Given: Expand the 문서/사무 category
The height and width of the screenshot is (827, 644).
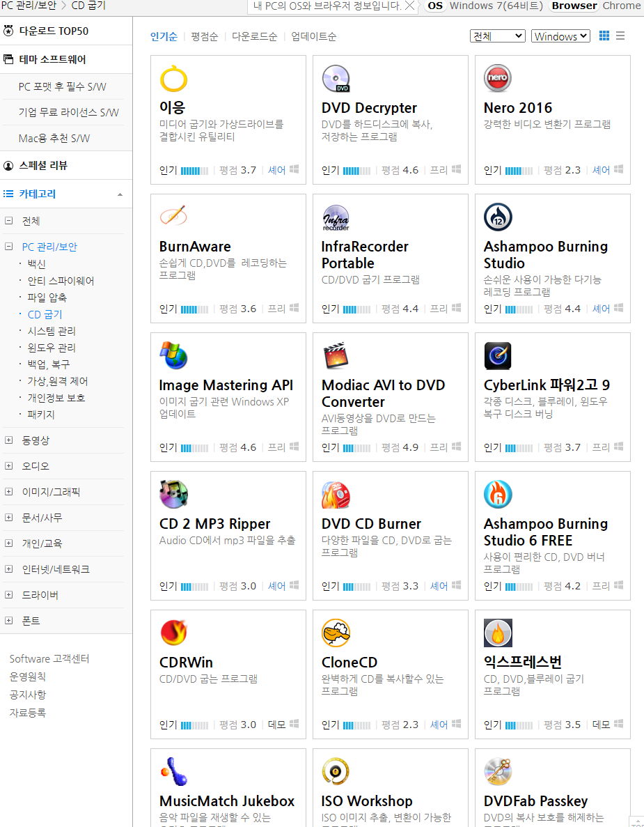Looking at the screenshot, I should coord(9,518).
